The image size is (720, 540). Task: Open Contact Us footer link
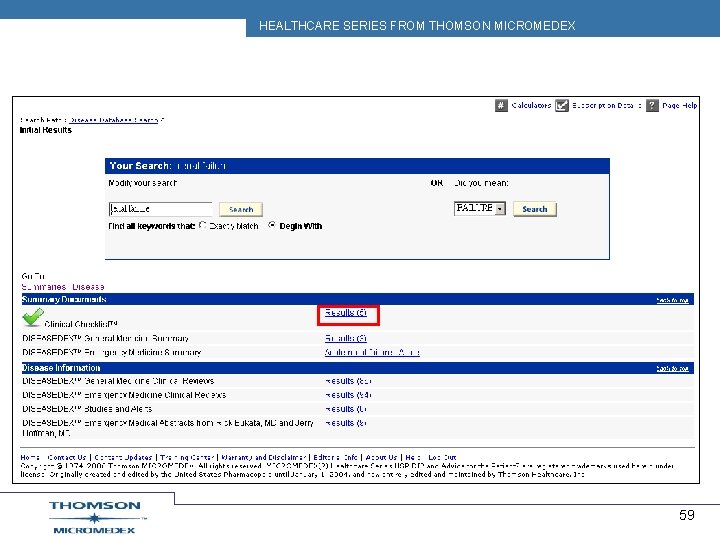(x=67, y=457)
